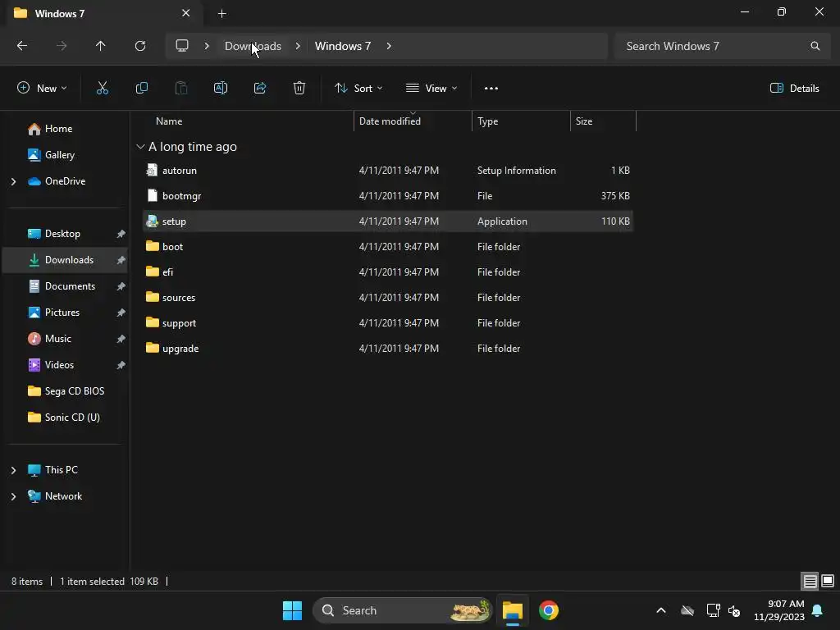This screenshot has width=840, height=630.
Task: Go up one folder level arrow
Action: 101,46
